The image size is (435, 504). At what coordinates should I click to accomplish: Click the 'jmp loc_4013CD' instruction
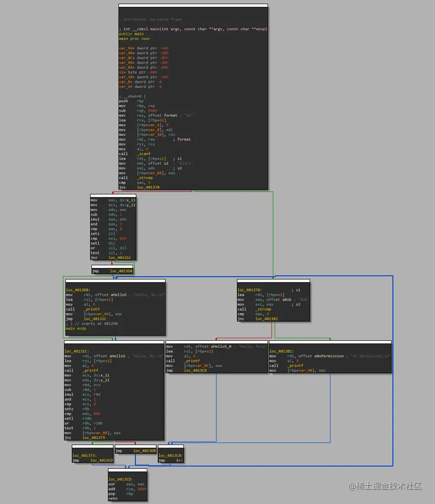pos(92,460)
